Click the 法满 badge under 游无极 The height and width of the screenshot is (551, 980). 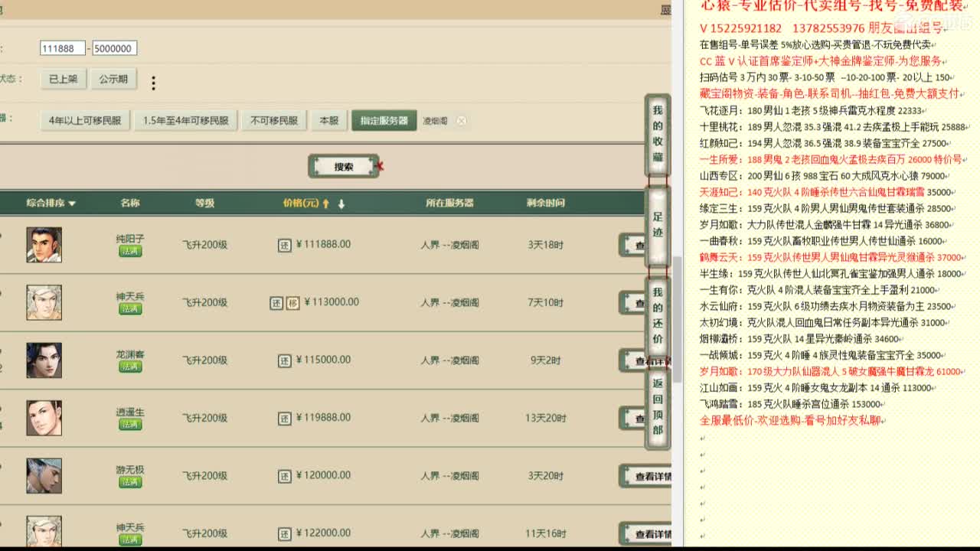coord(129,483)
